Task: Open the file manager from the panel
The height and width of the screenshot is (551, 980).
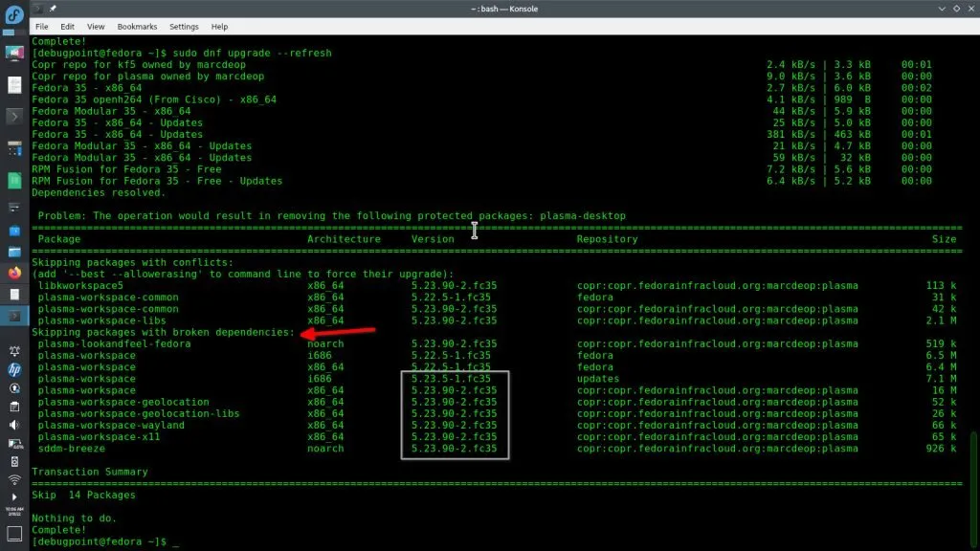Action: click(x=14, y=252)
